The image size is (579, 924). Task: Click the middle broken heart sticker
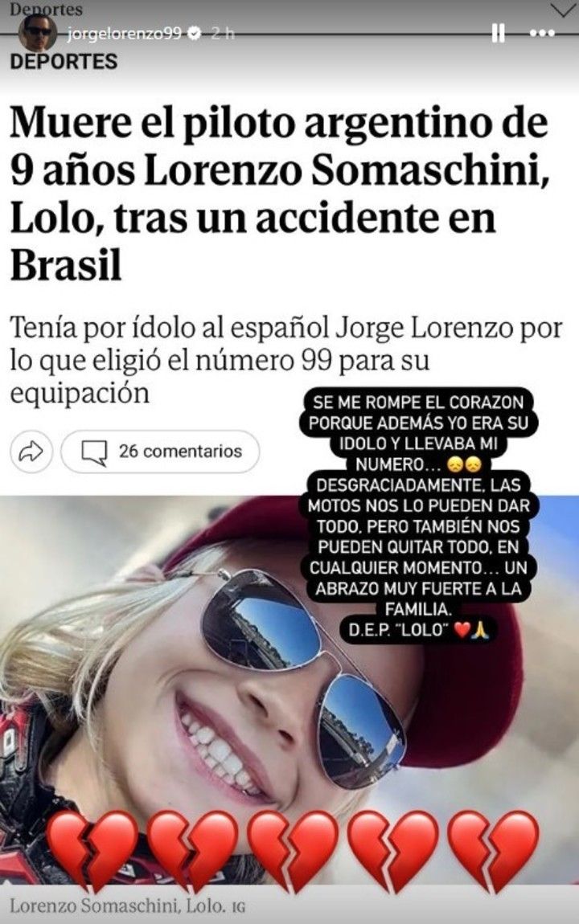tap(293, 851)
